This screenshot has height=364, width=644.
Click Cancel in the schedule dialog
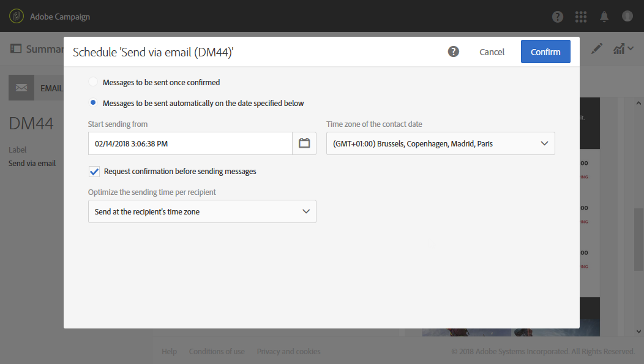tap(492, 52)
